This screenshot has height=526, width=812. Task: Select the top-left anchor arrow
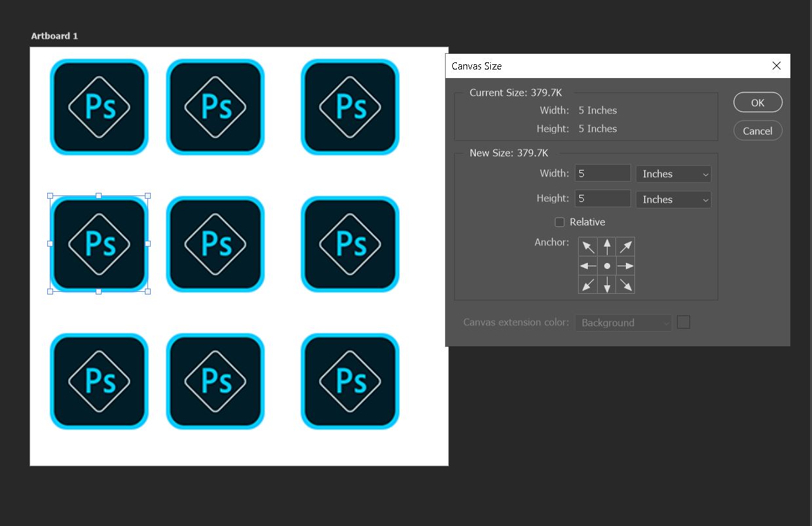point(587,246)
